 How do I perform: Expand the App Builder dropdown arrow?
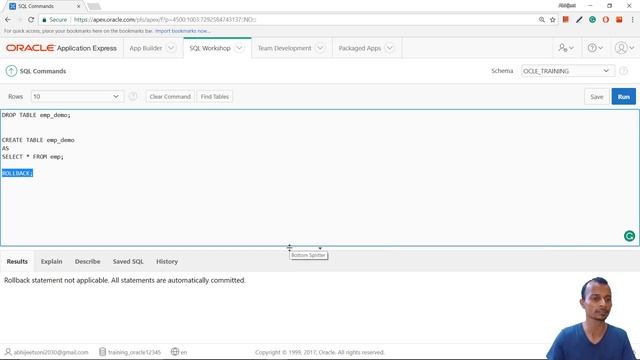tap(171, 48)
